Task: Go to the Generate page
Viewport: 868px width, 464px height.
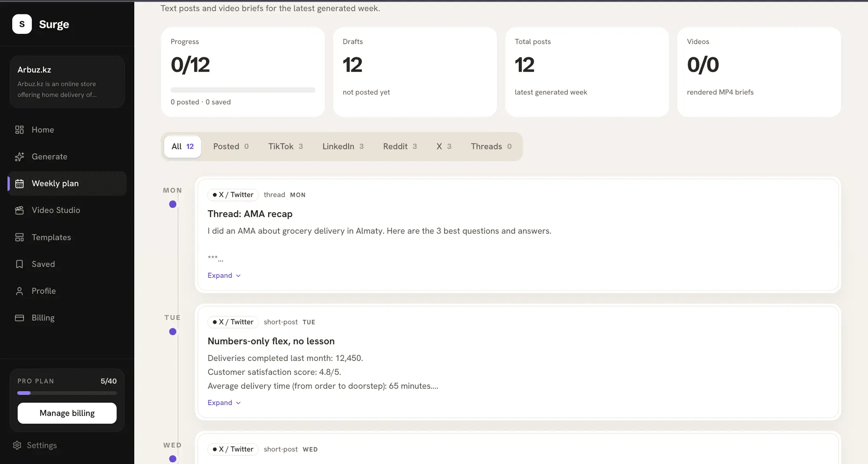Action: point(67,157)
